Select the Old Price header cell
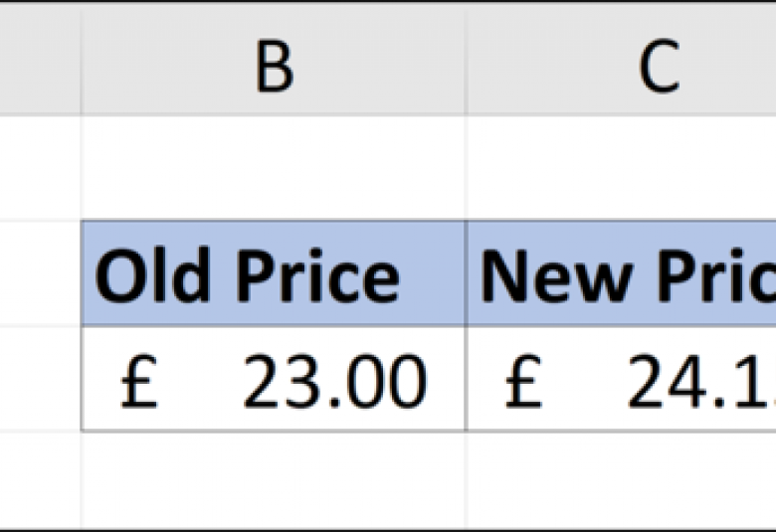Image resolution: width=776 pixels, height=532 pixels. tap(274, 273)
